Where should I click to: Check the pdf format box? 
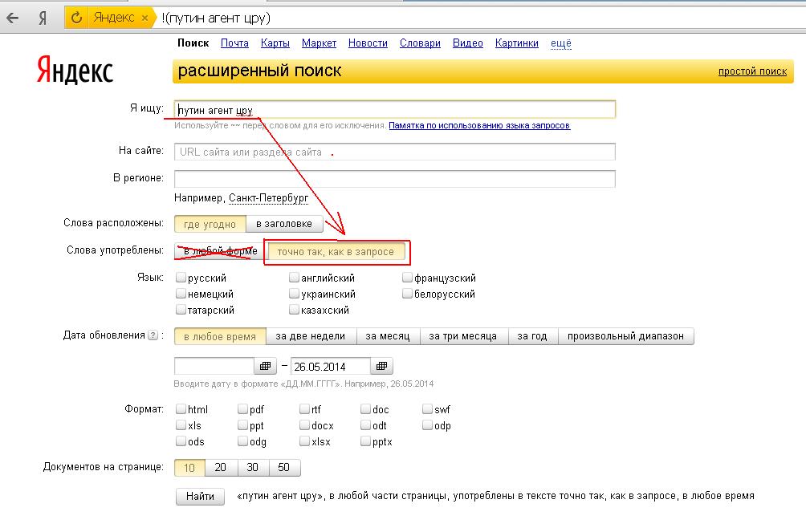[242, 409]
